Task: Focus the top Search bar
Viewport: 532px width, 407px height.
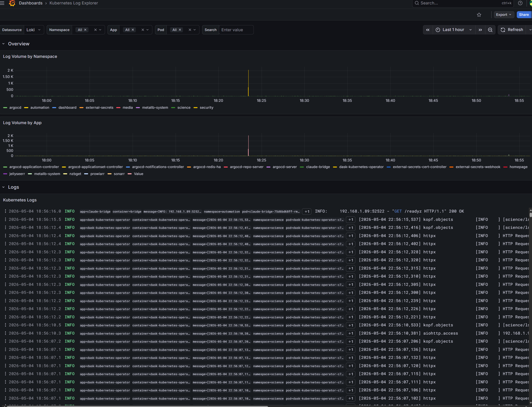Action: 463,3
